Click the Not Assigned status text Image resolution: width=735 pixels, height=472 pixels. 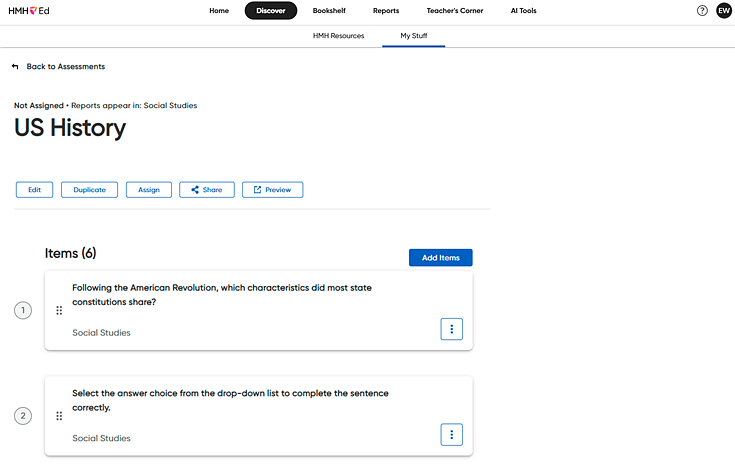38,105
